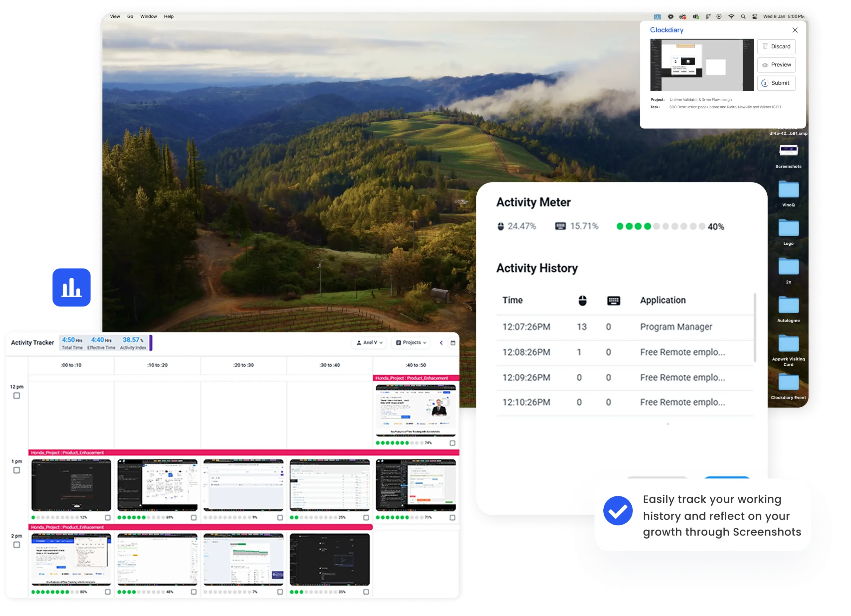851x616 pixels.
Task: Check the 2 pm row checkbox
Action: point(17,544)
